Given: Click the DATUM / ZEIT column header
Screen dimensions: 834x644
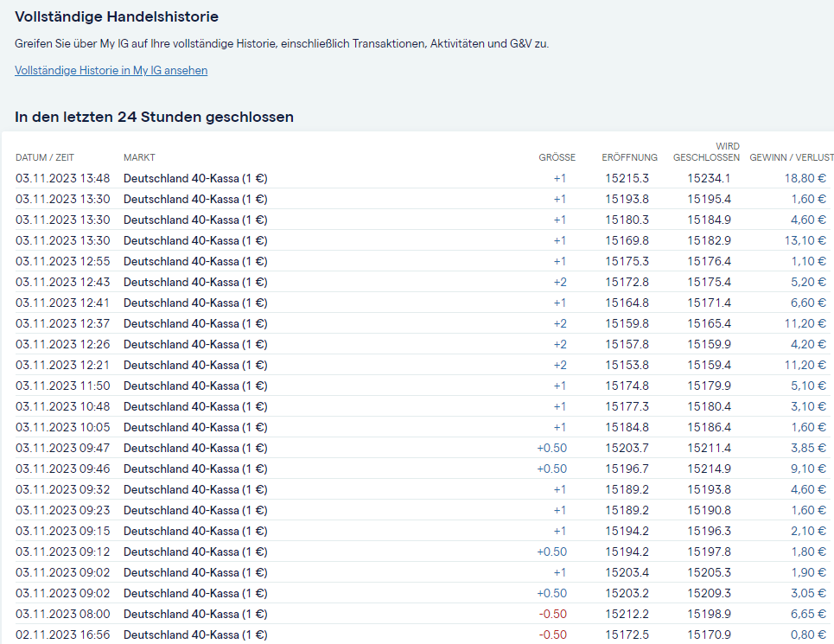Looking at the screenshot, I should click(x=45, y=157).
